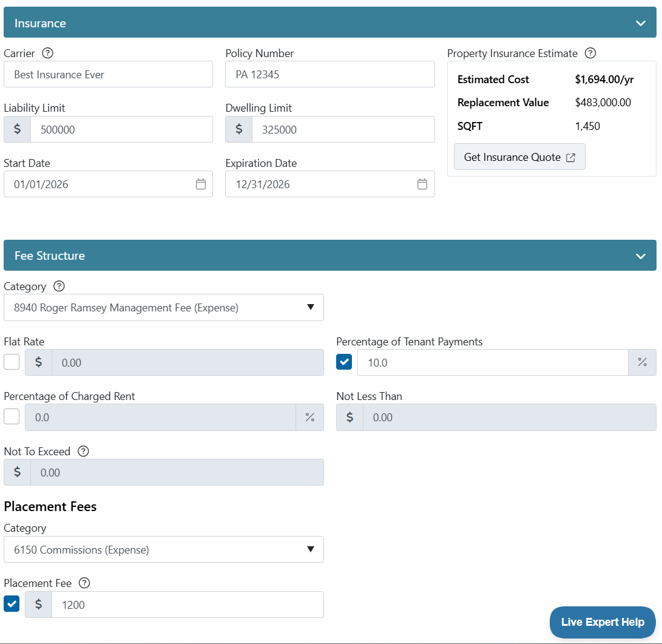Open the Expiration Date calendar icon
The image size is (662, 644).
click(x=422, y=184)
